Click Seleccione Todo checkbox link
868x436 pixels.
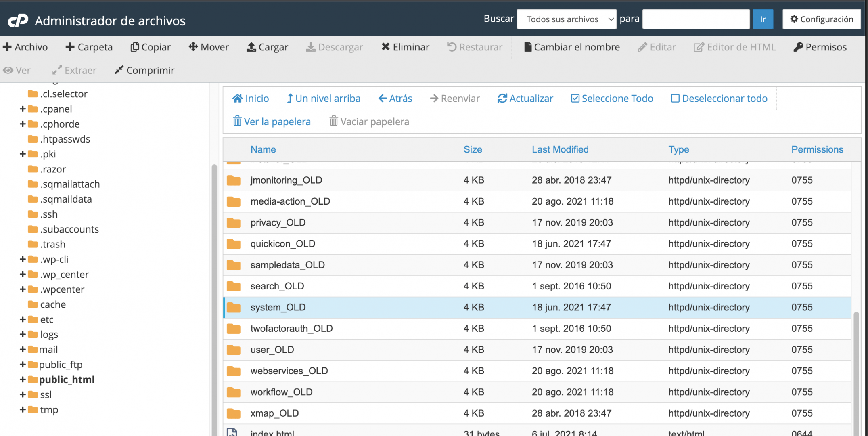(x=612, y=99)
